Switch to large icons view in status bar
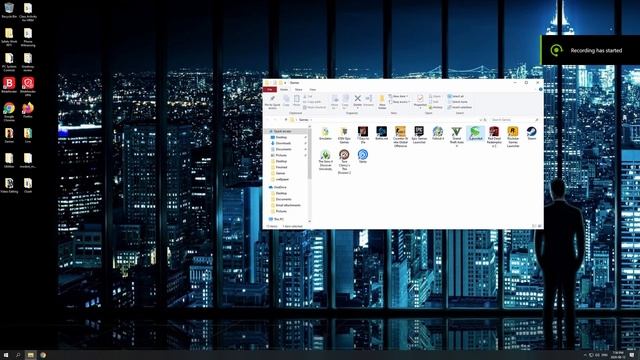 click(540, 226)
